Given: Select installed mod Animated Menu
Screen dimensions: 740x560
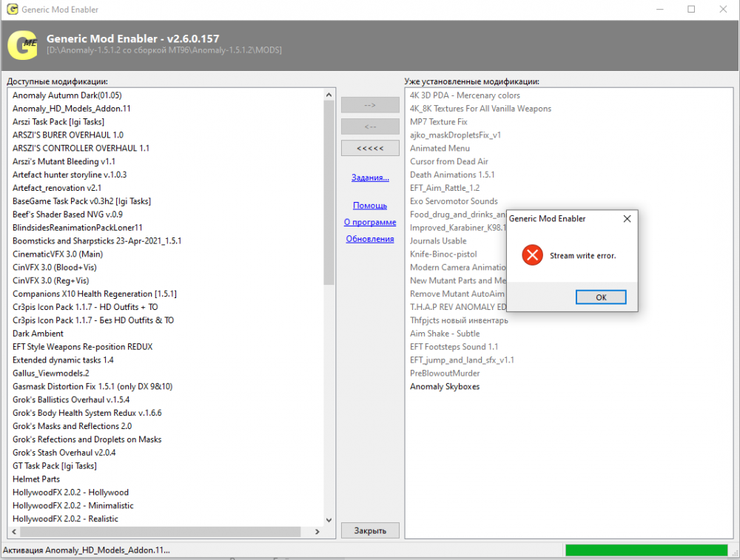Looking at the screenshot, I should pyautogui.click(x=440, y=148).
